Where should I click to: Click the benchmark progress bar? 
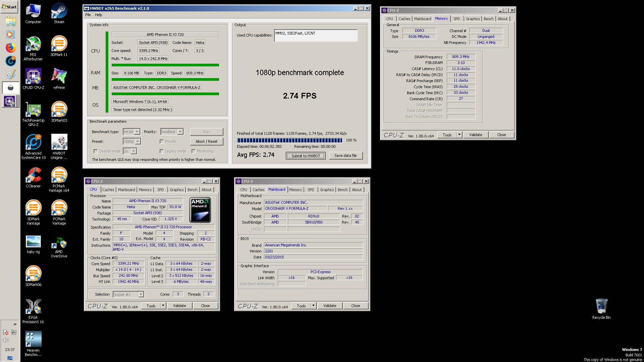coord(290,140)
